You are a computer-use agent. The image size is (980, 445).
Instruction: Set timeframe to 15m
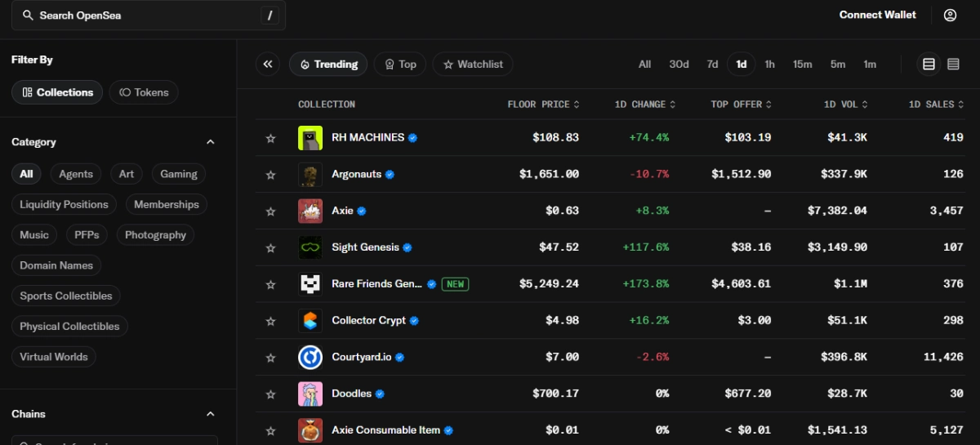[x=802, y=64]
